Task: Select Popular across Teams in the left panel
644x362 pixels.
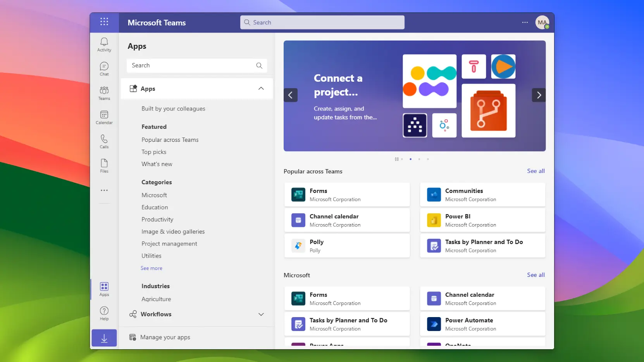Action: [170, 140]
